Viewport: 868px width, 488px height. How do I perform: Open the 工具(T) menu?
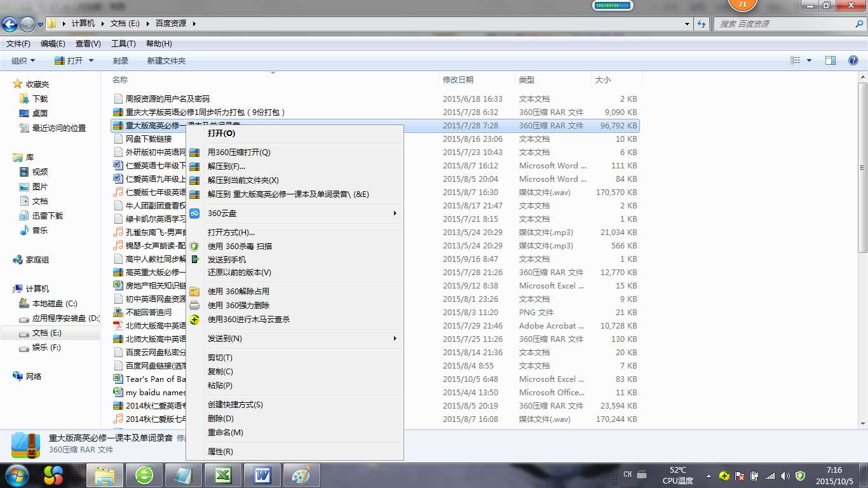tap(123, 44)
